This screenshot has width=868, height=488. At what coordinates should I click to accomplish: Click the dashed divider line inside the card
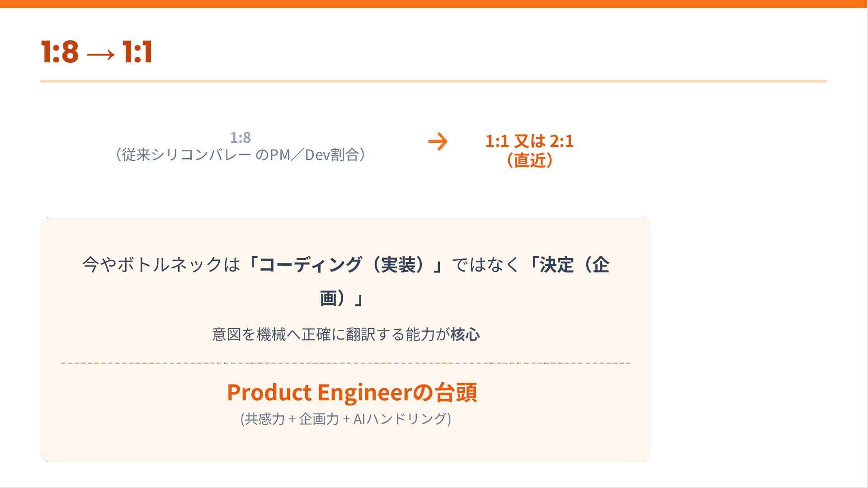[x=346, y=363]
